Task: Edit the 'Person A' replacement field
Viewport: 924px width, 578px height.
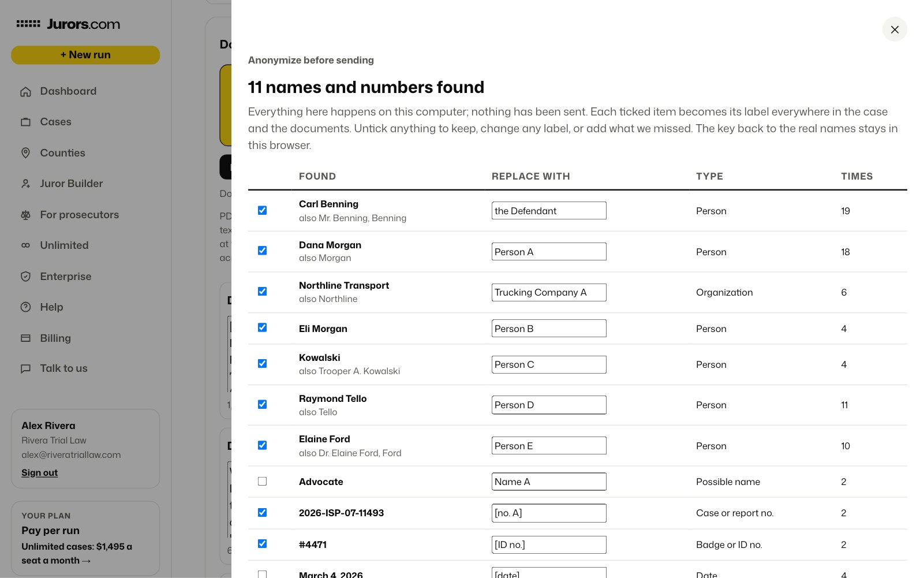Action: pos(549,252)
